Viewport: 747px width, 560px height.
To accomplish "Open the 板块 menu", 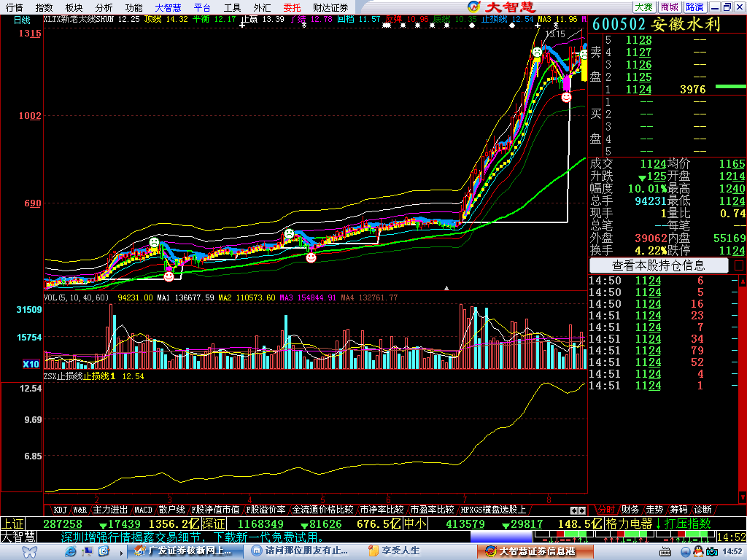I will (x=74, y=7).
